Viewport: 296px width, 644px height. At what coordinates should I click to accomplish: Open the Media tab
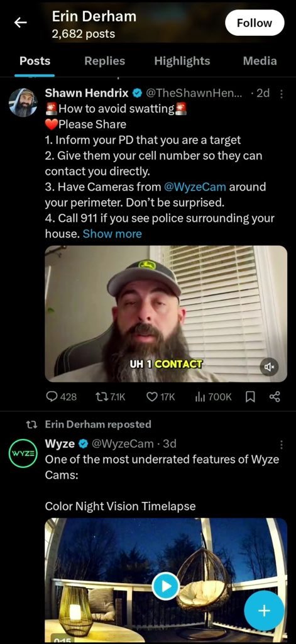(x=260, y=61)
